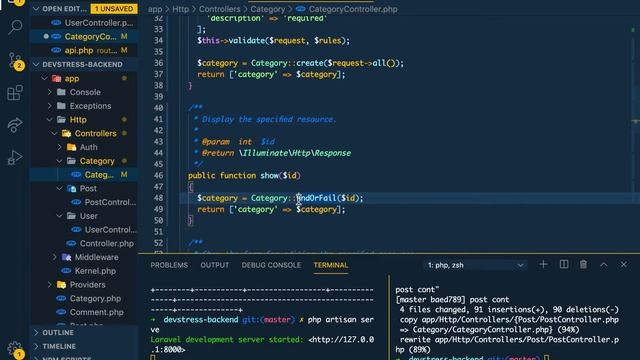Image resolution: width=640 pixels, height=360 pixels.
Task: Kill terminal with trash icon
Action: pyautogui.click(x=583, y=264)
